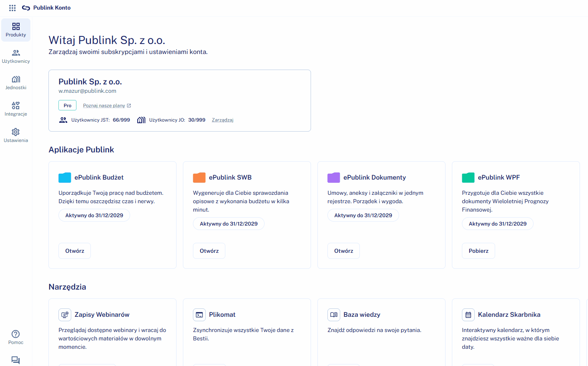Click the Użytkownicy JO 30/999 count

pos(197,120)
